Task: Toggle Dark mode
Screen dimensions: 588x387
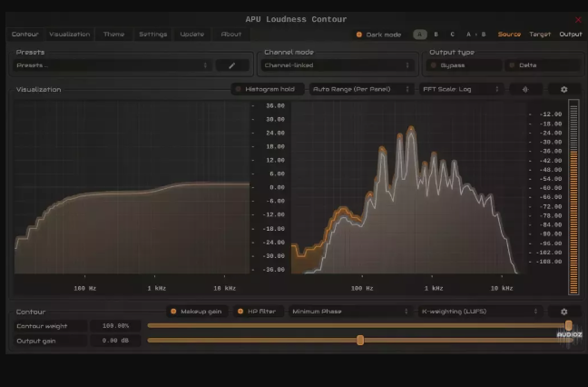Action: coord(378,35)
